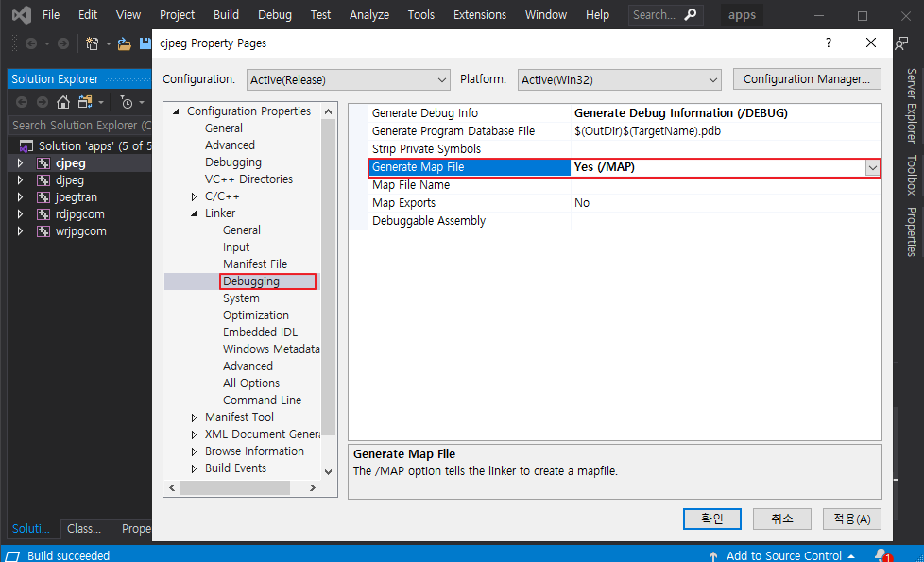Click the Live Share feedback icon

pos(901,43)
